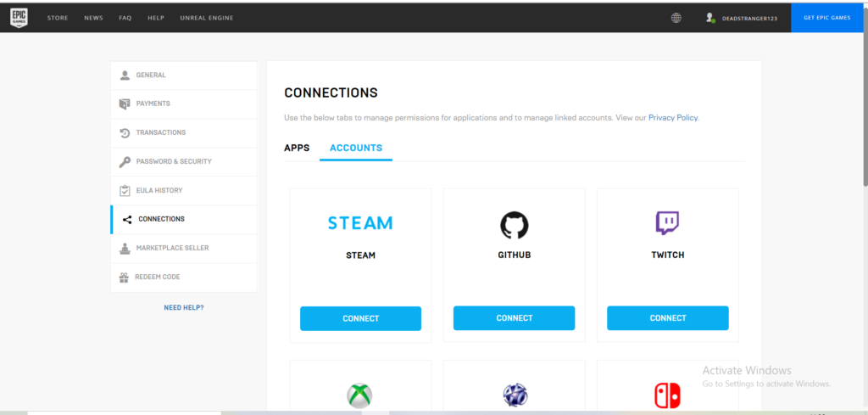The width and height of the screenshot is (868, 415).
Task: Click the GITHUB card title text
Action: click(x=515, y=255)
